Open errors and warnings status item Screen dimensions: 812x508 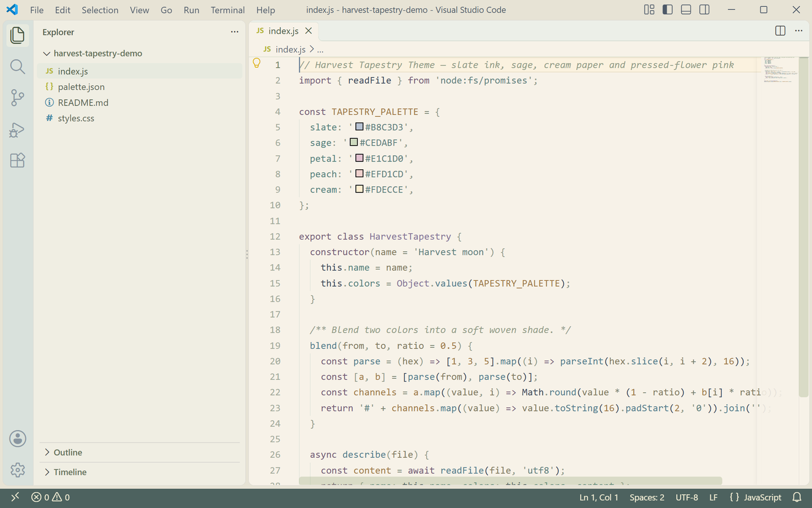(x=51, y=497)
